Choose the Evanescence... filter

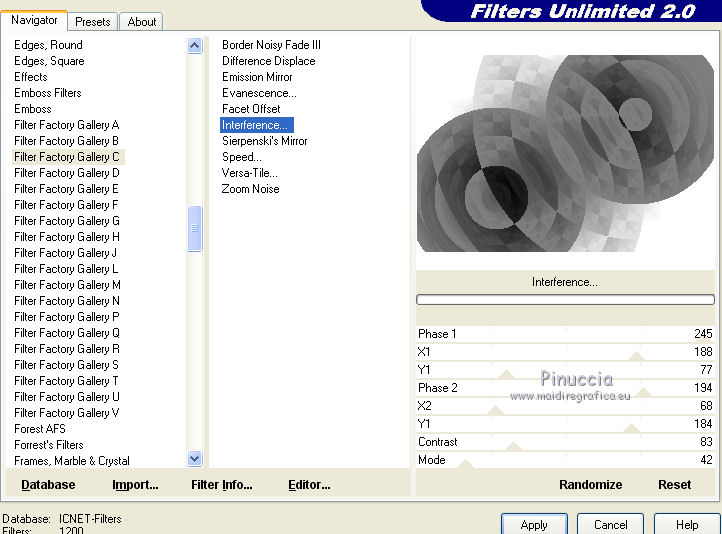tap(259, 93)
